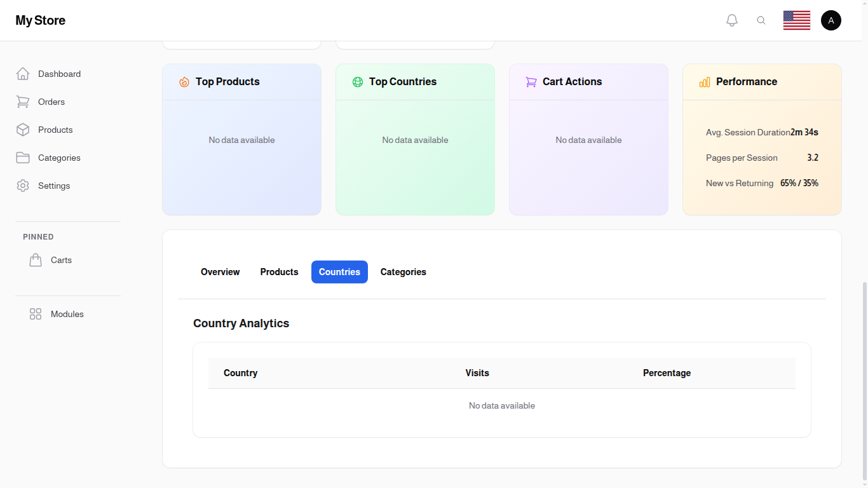Click the pinned Carts shopping bag icon
This screenshot has width=868, height=488.
(x=36, y=259)
